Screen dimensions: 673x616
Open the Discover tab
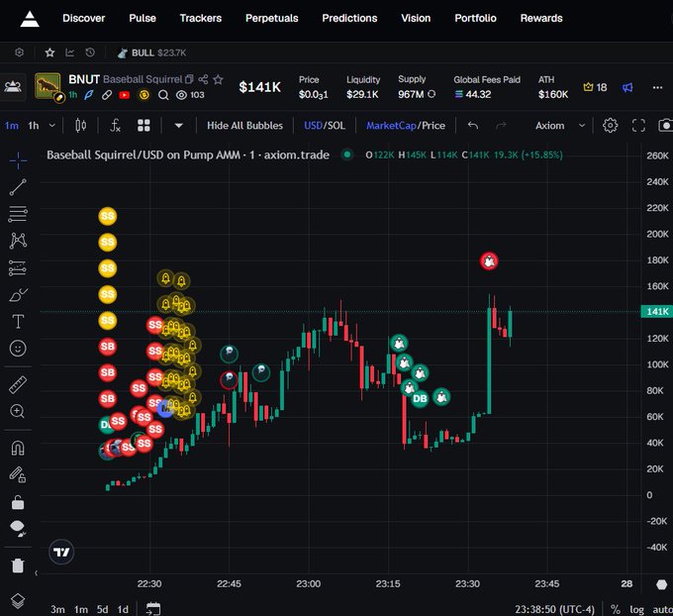[x=84, y=18]
